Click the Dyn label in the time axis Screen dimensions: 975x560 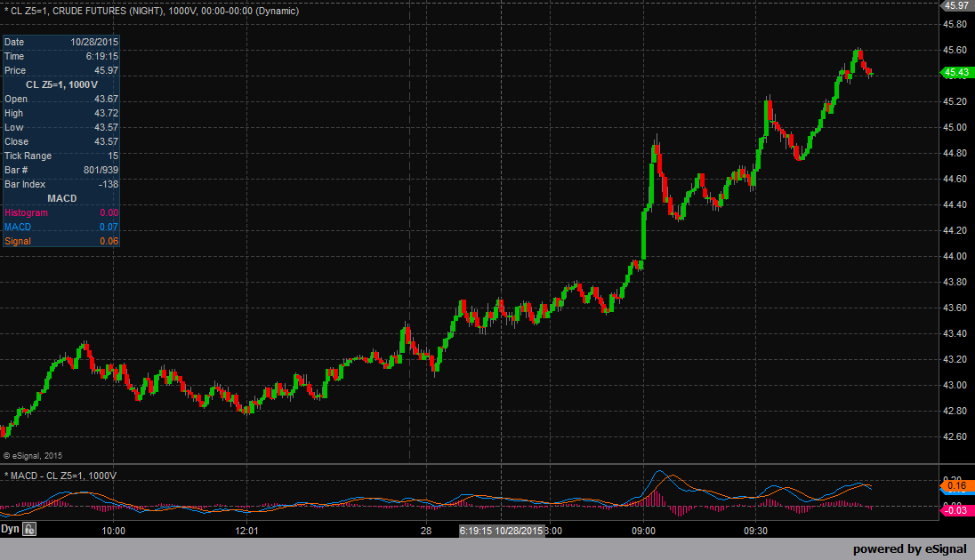click(10, 529)
